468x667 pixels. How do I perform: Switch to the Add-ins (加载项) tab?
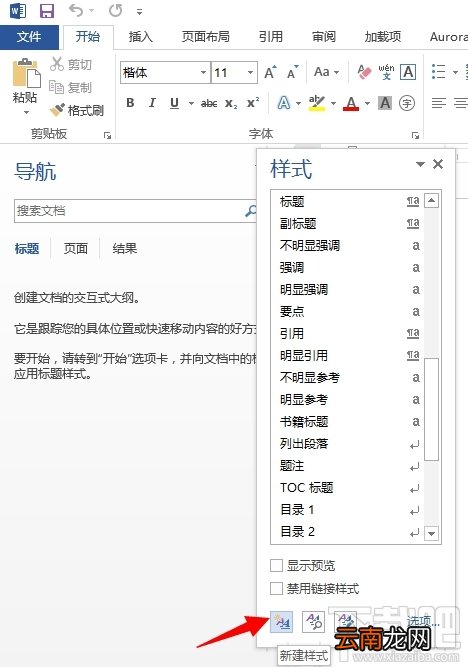[382, 37]
